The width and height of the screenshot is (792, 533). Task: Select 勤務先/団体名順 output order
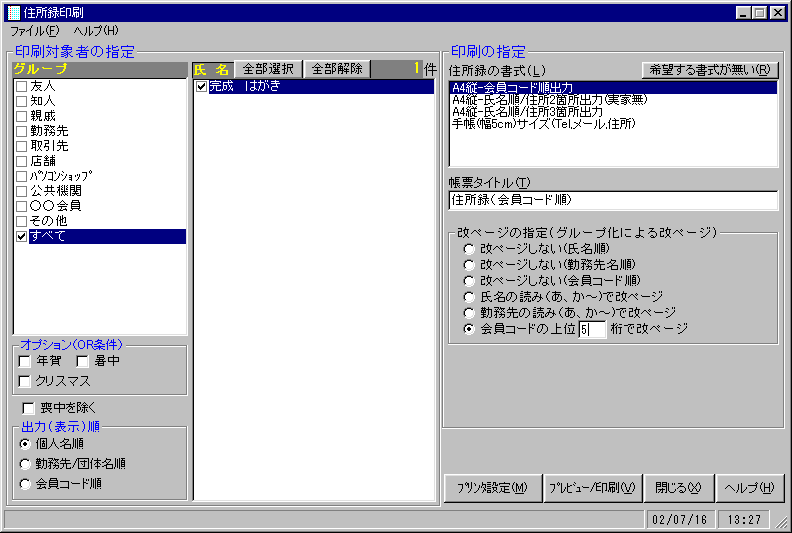26,464
